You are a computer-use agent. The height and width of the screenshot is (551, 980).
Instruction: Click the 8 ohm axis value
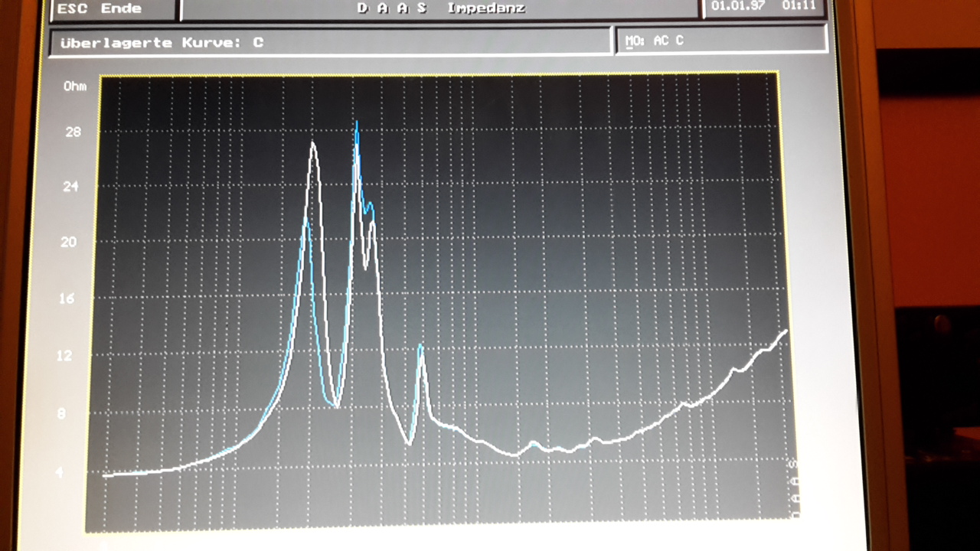pos(62,414)
